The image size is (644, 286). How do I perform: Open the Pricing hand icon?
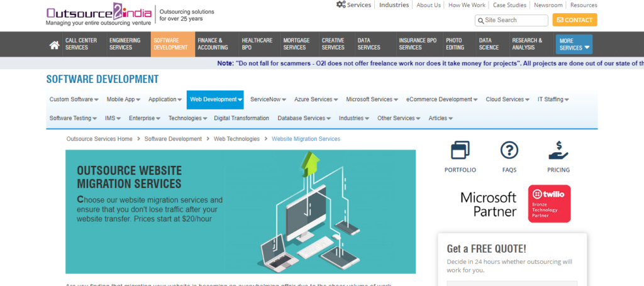558,151
